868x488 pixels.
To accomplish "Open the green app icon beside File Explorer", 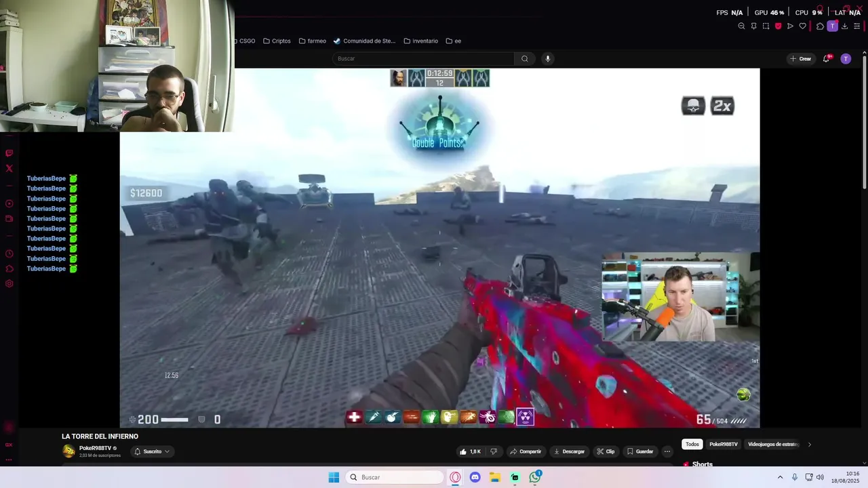I will (x=515, y=477).
